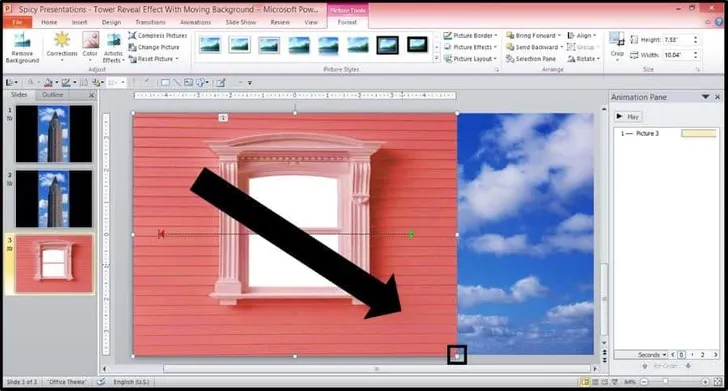The height and width of the screenshot is (391, 728).
Task: Close the Slides panel
Action: [x=91, y=95]
